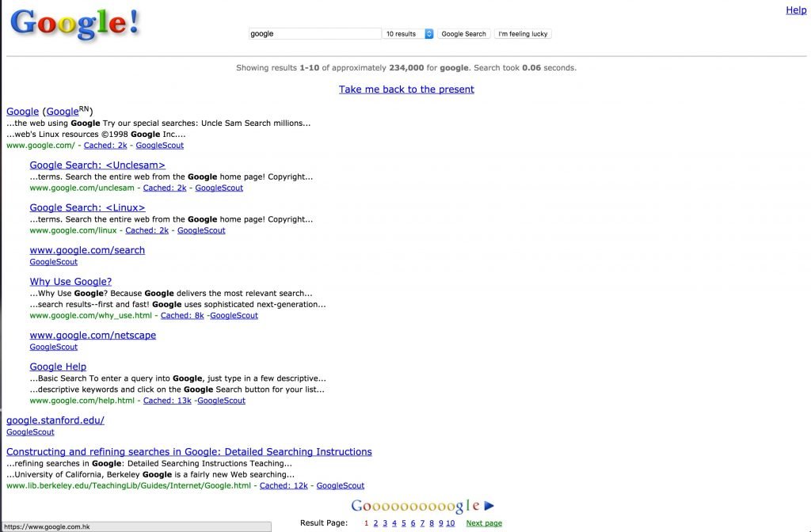The height and width of the screenshot is (532, 811).
Task: View Cached: 2k for google.com/linux
Action: 147,230
